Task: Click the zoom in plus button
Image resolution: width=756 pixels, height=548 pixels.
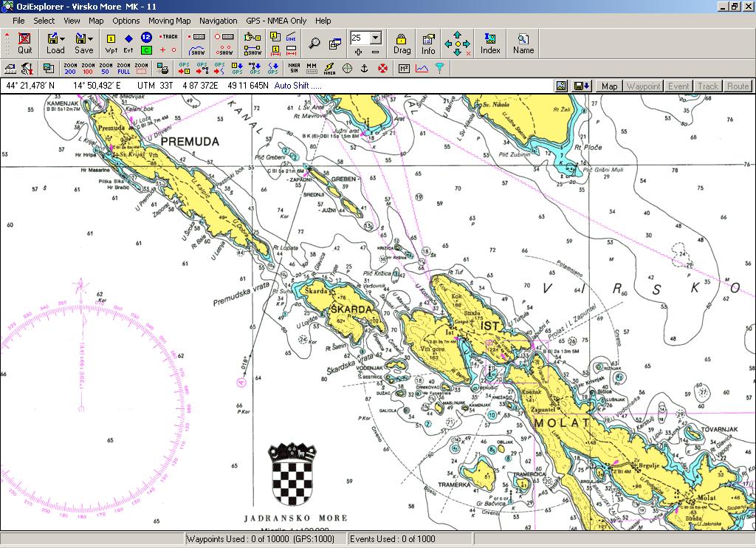Action: click(358, 52)
